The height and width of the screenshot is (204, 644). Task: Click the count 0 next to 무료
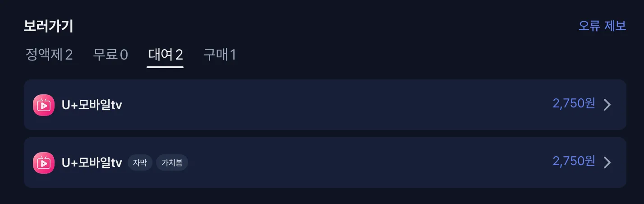click(x=123, y=55)
